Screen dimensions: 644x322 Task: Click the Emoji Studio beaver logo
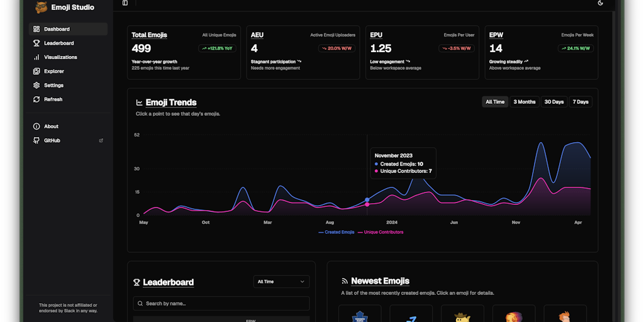point(41,7)
